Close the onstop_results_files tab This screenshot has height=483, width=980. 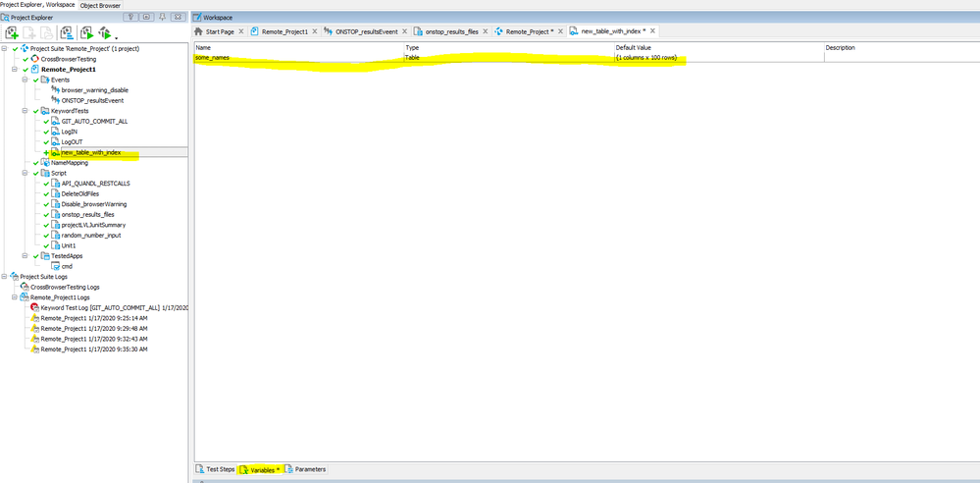(x=486, y=31)
